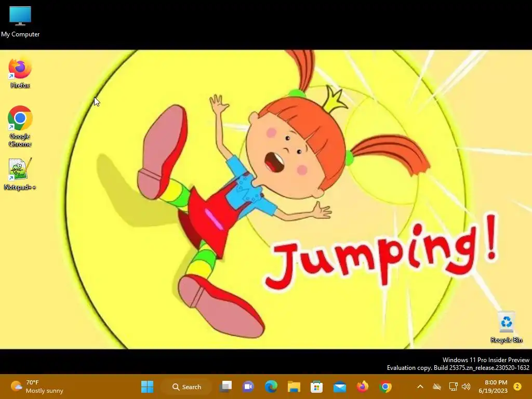
Task: Select the Google Chrome desktop shortcut
Action: [x=20, y=126]
